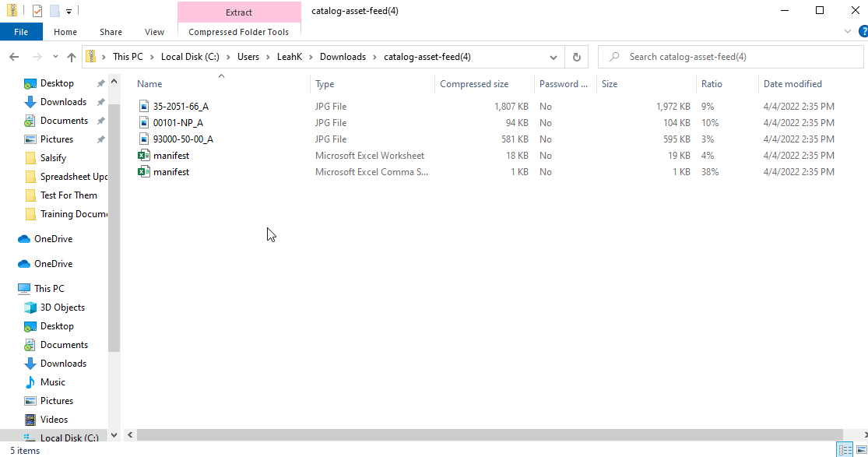Click the search catalog-asset-feed(4) field
The height and width of the screenshot is (457, 868).
click(731, 57)
